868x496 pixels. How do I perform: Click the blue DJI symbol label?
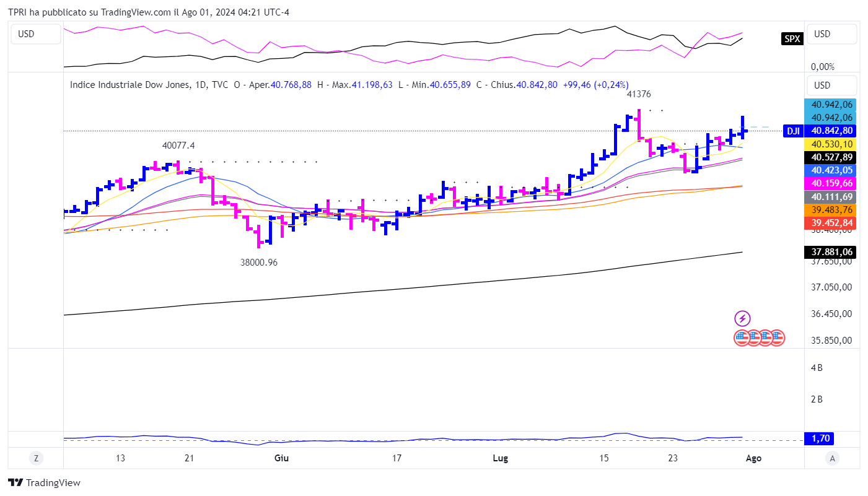pyautogui.click(x=793, y=131)
